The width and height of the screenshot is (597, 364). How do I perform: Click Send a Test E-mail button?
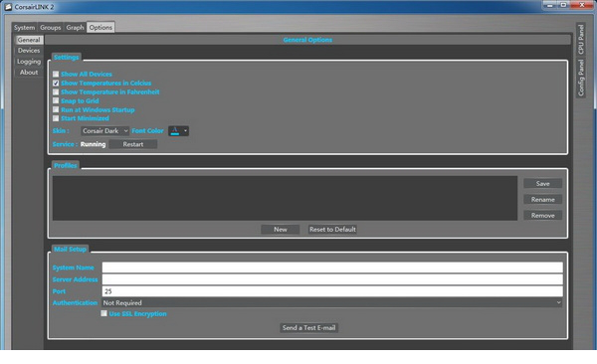click(308, 328)
